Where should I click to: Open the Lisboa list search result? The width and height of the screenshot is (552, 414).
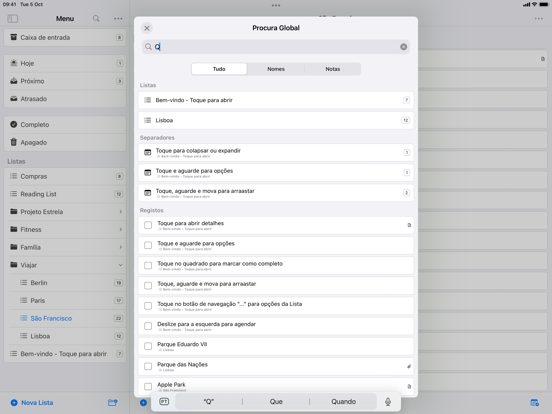(276, 120)
